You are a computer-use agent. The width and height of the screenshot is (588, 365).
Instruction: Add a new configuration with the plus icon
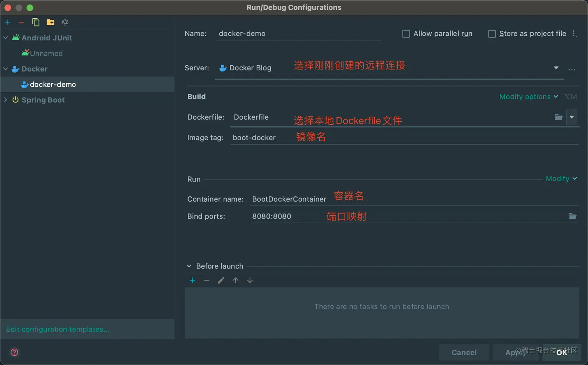[7, 22]
